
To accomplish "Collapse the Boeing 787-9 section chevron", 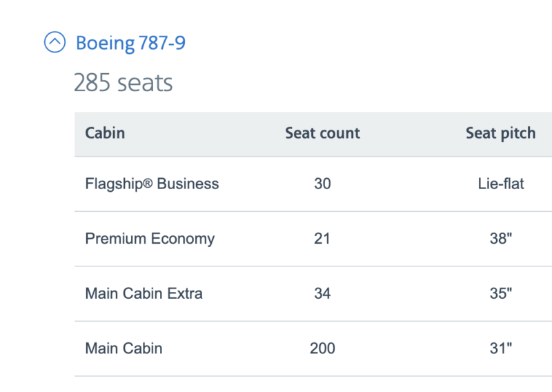I will coord(55,43).
